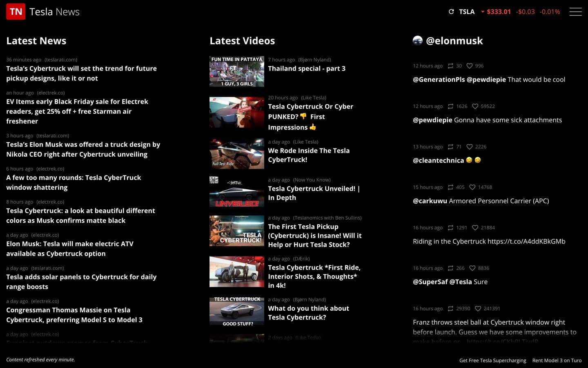Click 'a day ago (Teslanomics with Ben Sullins)' label
This screenshot has width=588, height=368.
tap(315, 218)
